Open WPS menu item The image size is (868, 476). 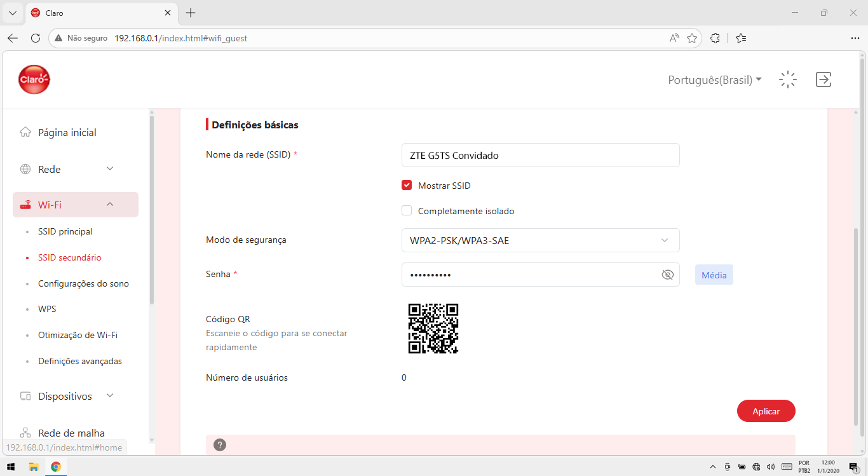click(x=47, y=309)
